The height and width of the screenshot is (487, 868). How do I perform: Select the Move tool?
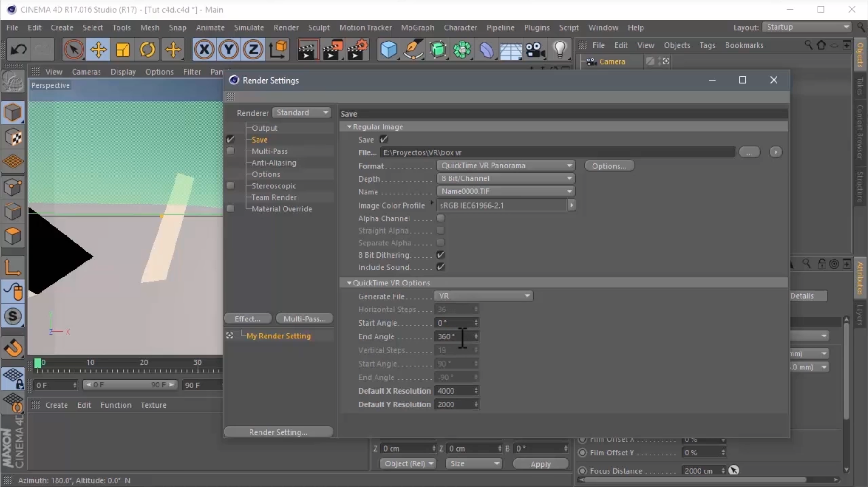point(98,50)
